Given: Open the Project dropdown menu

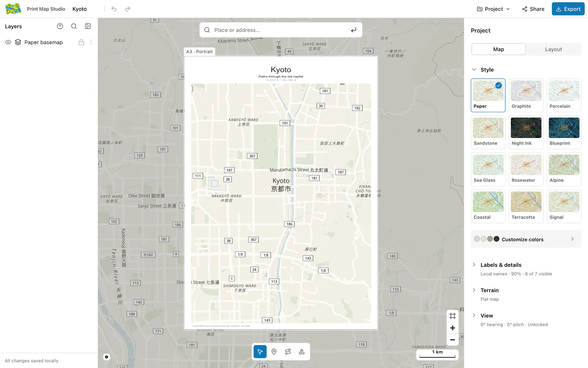Looking at the screenshot, I should 494,9.
